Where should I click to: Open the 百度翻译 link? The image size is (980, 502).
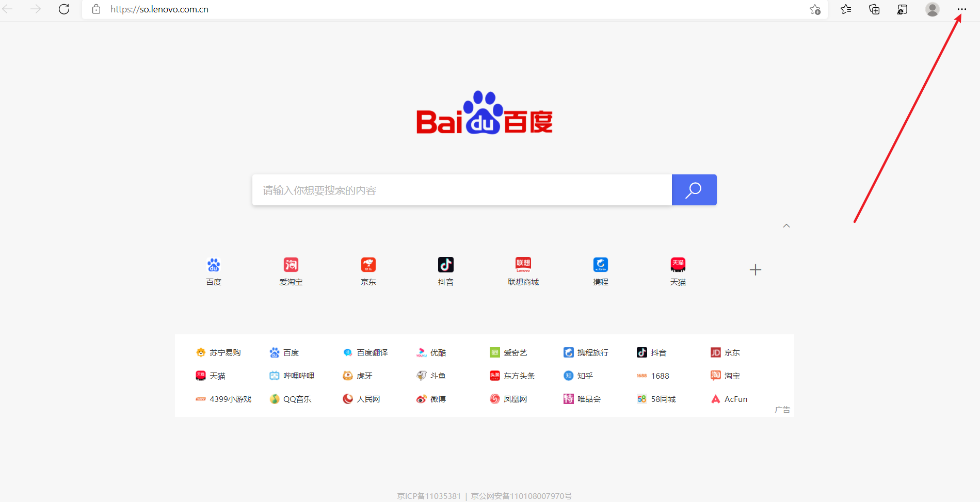click(372, 352)
